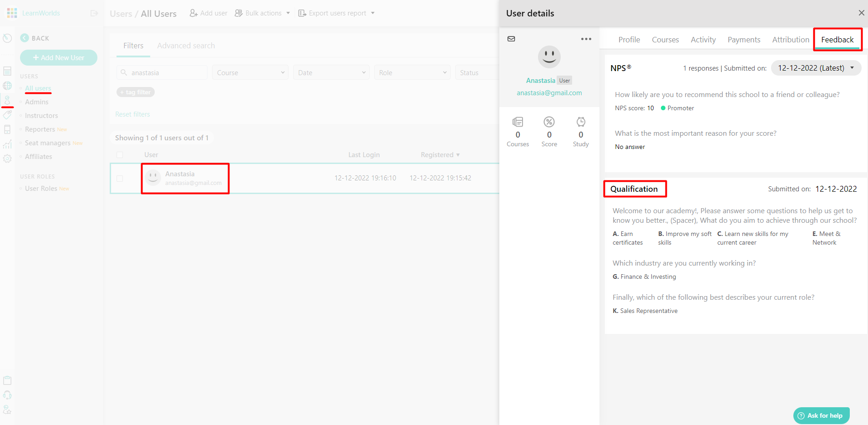The width and height of the screenshot is (868, 425).
Task: Select the Users icon in the left sidebar
Action: pyautogui.click(x=7, y=100)
